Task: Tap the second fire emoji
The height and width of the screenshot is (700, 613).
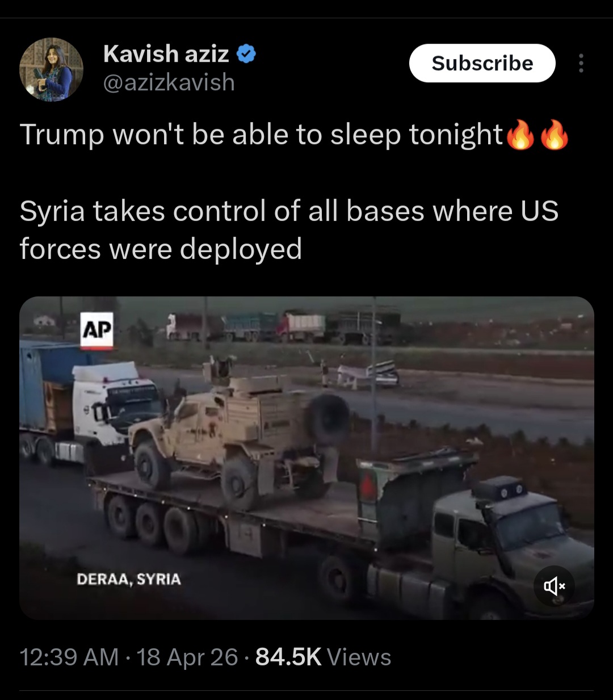Action: tap(554, 135)
